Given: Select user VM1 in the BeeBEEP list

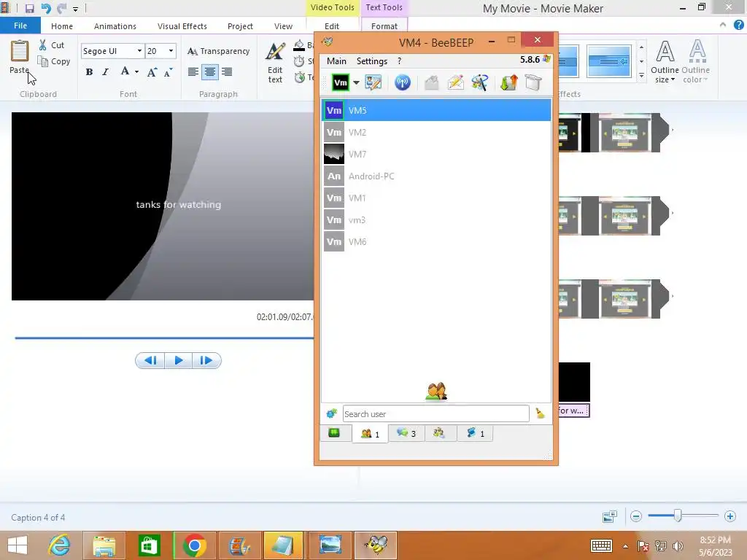Looking at the screenshot, I should tap(437, 198).
